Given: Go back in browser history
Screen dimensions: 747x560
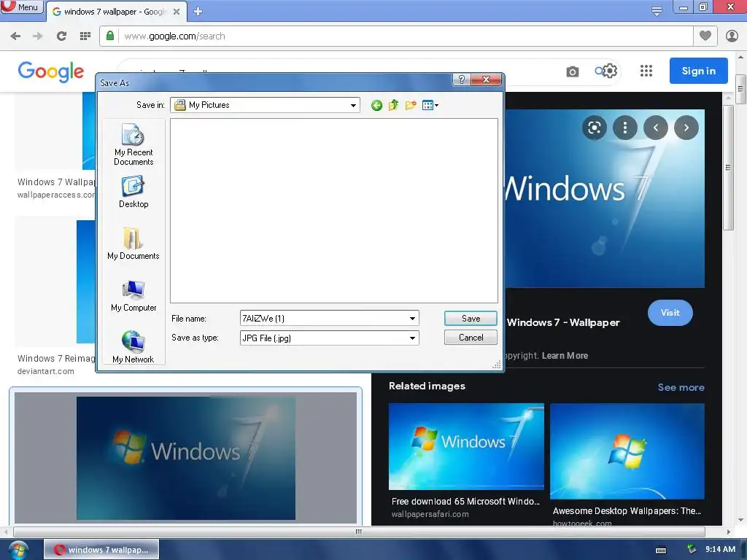Looking at the screenshot, I should pyautogui.click(x=15, y=36).
